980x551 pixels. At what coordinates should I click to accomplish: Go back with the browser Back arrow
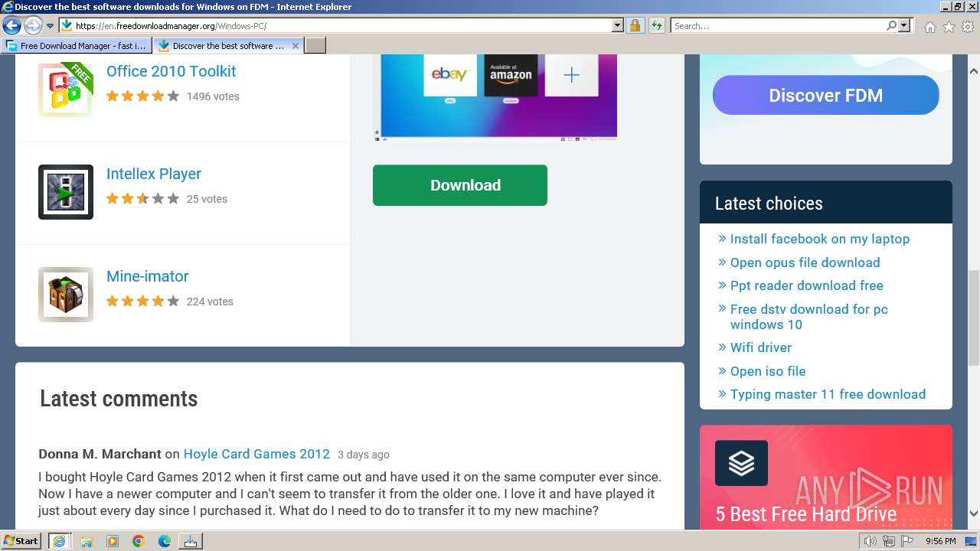pyautogui.click(x=11, y=26)
